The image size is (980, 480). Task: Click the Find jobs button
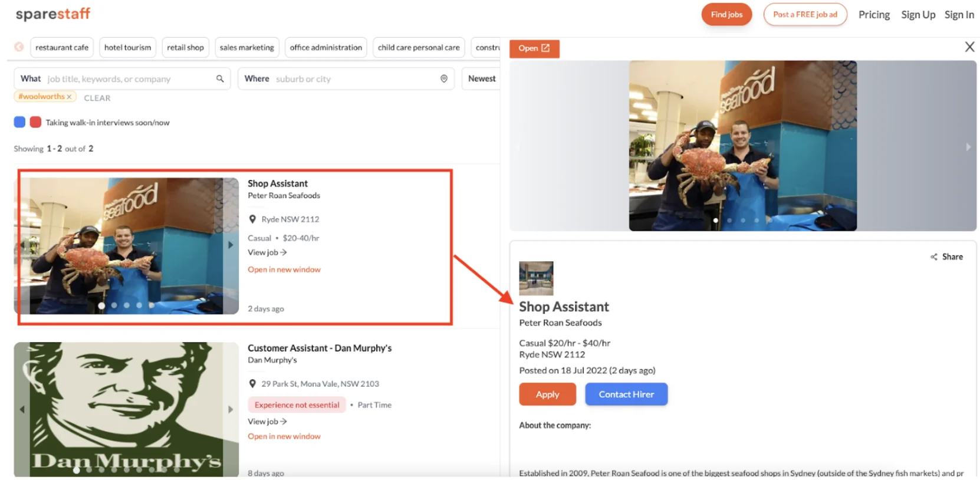click(726, 14)
